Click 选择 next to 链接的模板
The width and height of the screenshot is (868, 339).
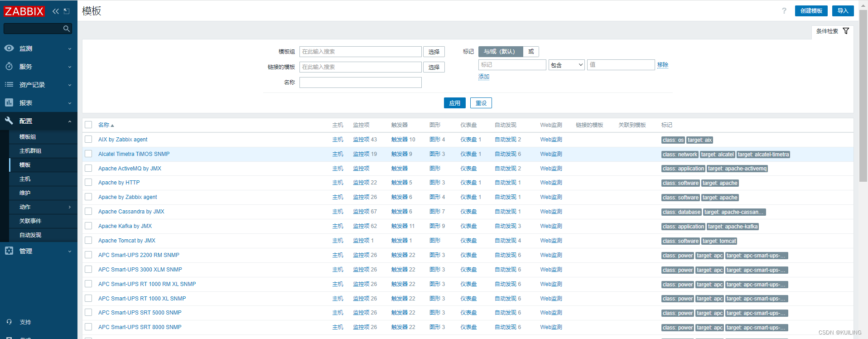pyautogui.click(x=434, y=67)
